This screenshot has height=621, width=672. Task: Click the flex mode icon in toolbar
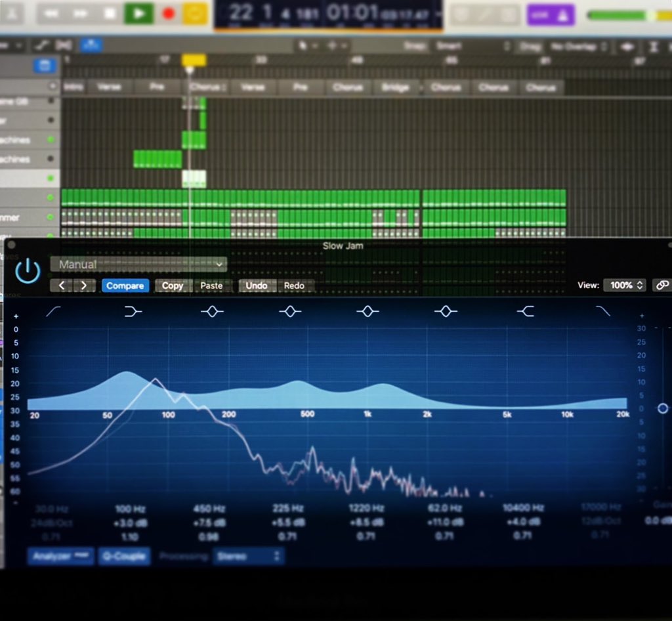point(64,45)
